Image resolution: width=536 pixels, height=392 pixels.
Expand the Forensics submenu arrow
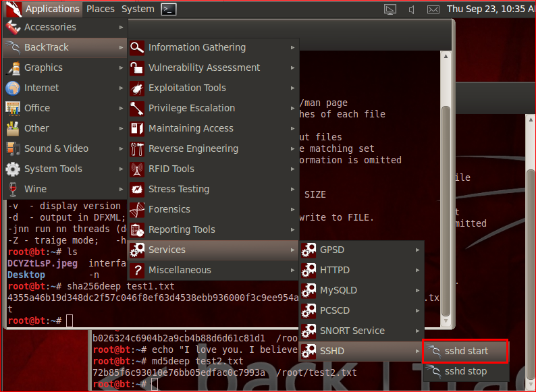coord(292,209)
